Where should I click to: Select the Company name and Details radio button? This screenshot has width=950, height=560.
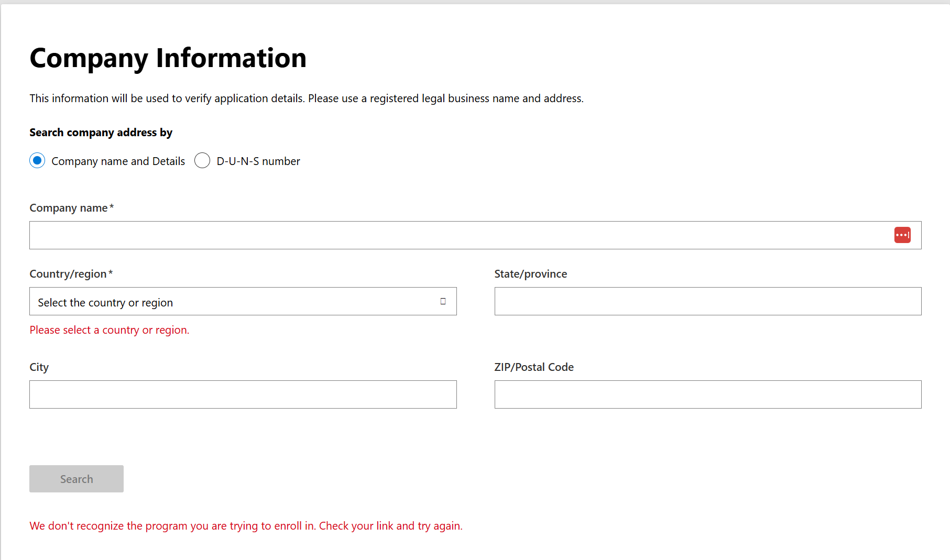click(x=37, y=160)
